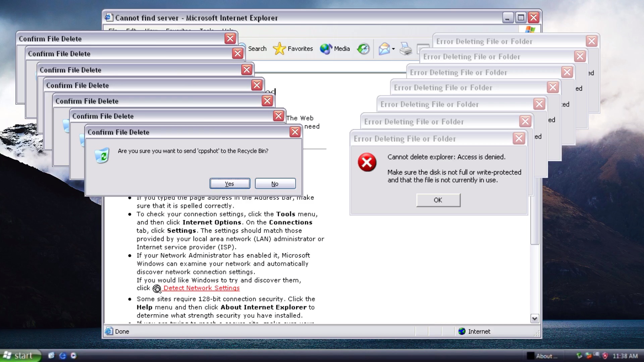Click the Internet Explorer title bar page icon
Image resolution: width=644 pixels, height=362 pixels.
point(109,17)
